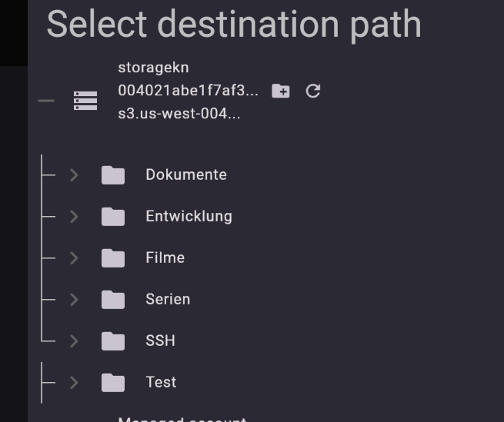Screen dimensions: 504x422
Task: Click the Entwicklung folder icon
Action: [113, 217]
